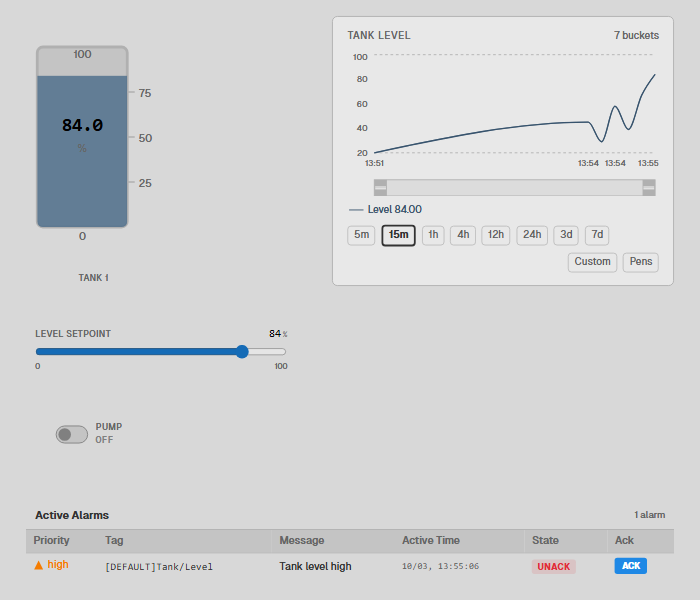Screen dimensions: 700x600
Task: Select the 15m time range
Action: [x=399, y=235]
